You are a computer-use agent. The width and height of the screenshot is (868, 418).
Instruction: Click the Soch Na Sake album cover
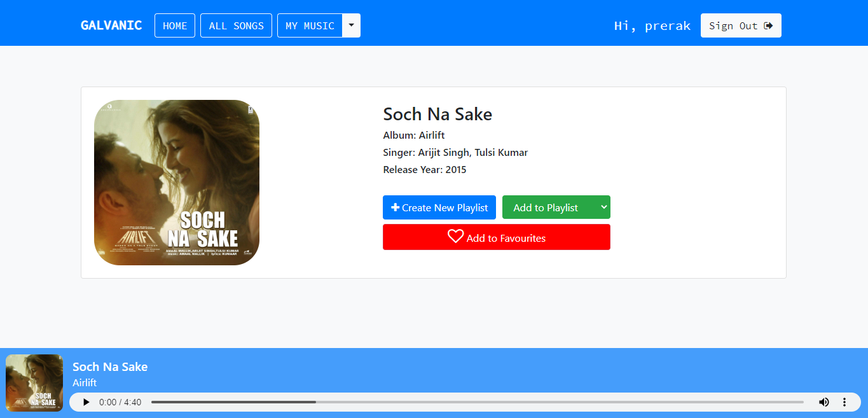pos(177,183)
